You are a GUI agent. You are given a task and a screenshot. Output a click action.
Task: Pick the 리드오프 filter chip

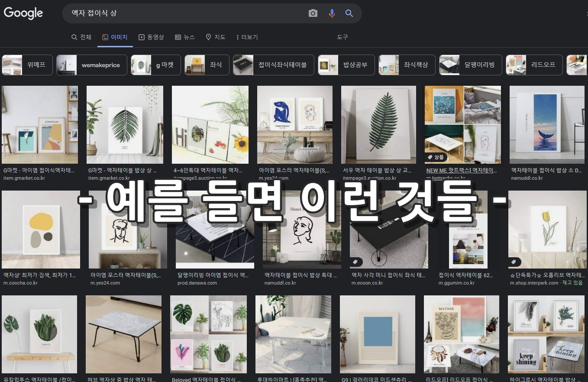click(534, 65)
